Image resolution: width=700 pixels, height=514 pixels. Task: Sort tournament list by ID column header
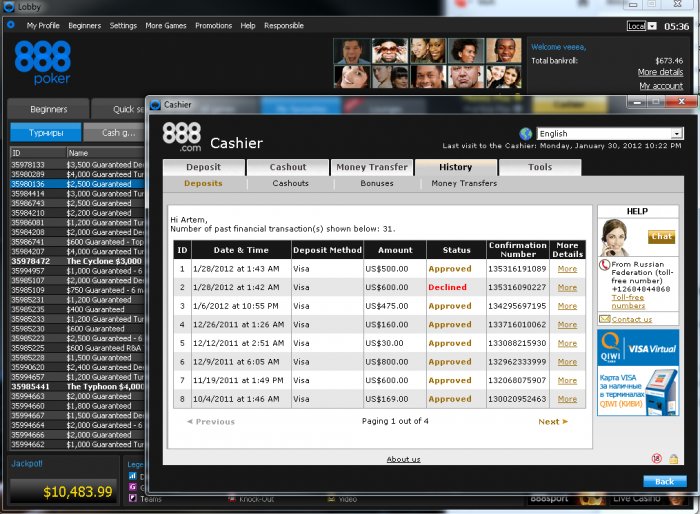tap(38, 153)
